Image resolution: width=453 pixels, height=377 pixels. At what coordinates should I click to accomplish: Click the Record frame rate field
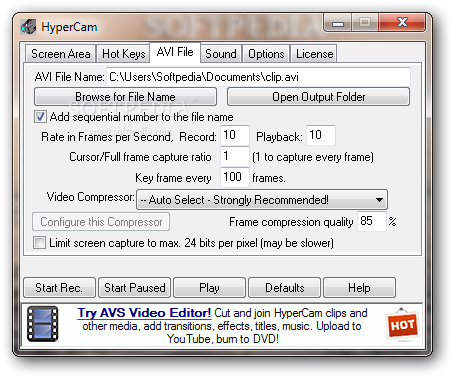pos(235,135)
